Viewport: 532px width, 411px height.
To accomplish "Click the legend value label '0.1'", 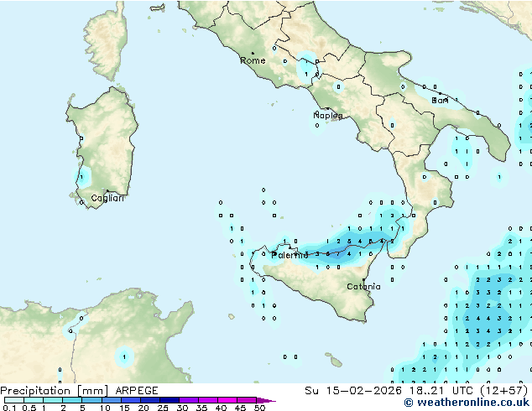I will [9, 408].
